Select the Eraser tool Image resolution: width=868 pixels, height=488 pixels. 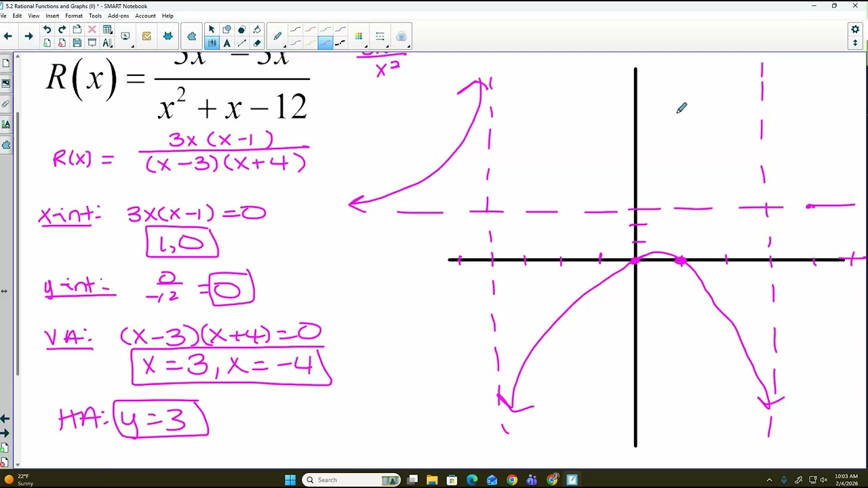point(256,43)
